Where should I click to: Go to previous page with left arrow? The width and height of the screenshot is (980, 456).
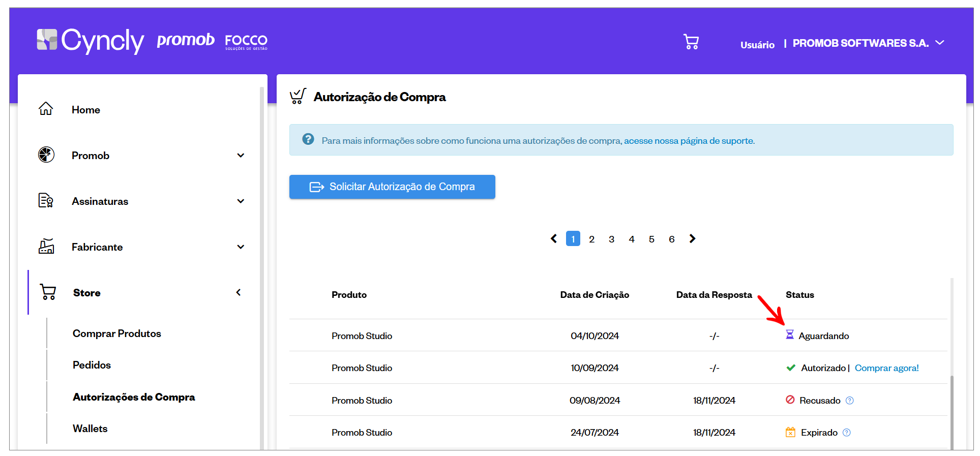tap(554, 238)
